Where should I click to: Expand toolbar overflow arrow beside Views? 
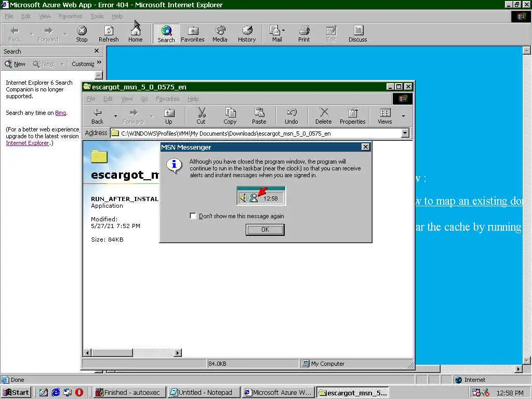pos(403,116)
